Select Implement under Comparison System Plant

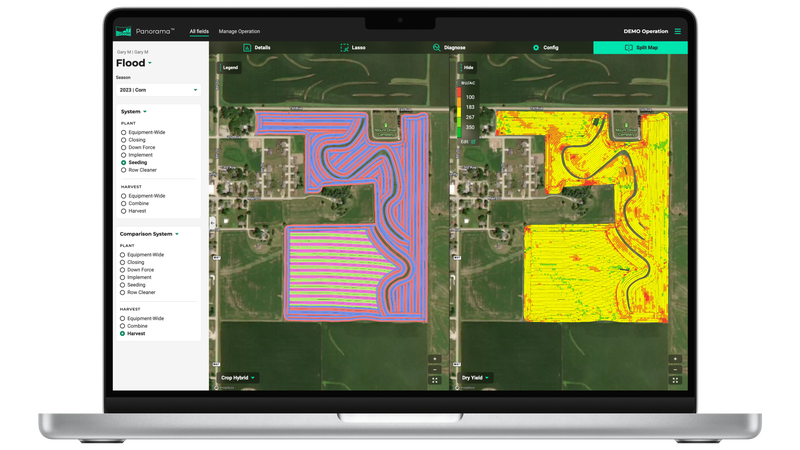[136, 278]
